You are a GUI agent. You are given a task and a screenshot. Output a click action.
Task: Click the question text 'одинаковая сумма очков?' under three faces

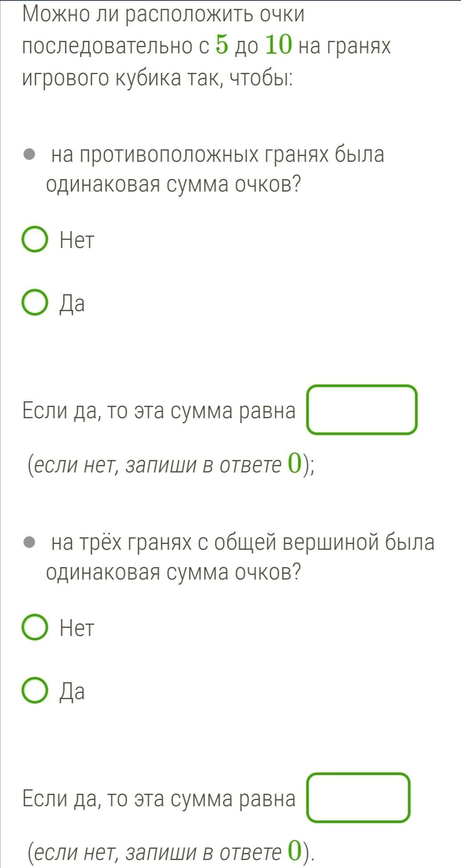[173, 572]
